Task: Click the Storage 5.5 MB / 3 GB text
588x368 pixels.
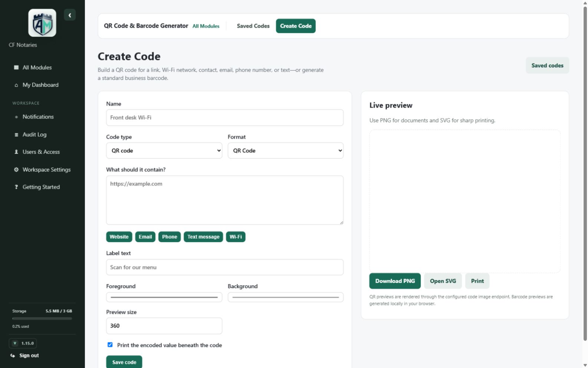Action: click(42, 311)
